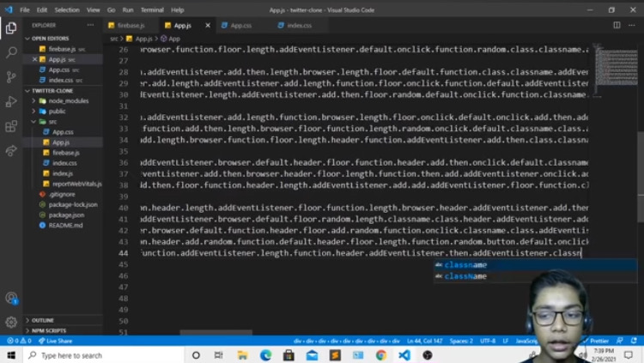The width and height of the screenshot is (644, 363).
Task: Switch to the firebase.js tab
Action: [x=131, y=26]
